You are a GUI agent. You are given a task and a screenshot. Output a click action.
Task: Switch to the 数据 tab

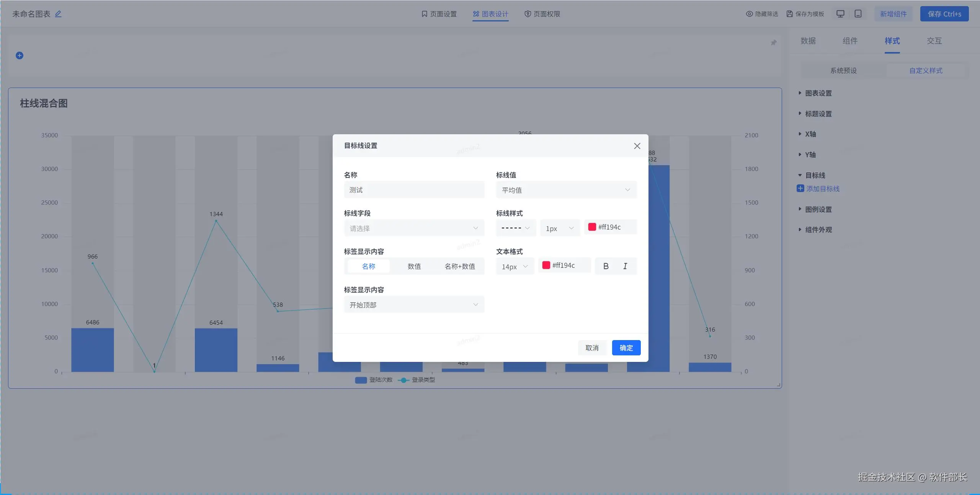tap(808, 41)
